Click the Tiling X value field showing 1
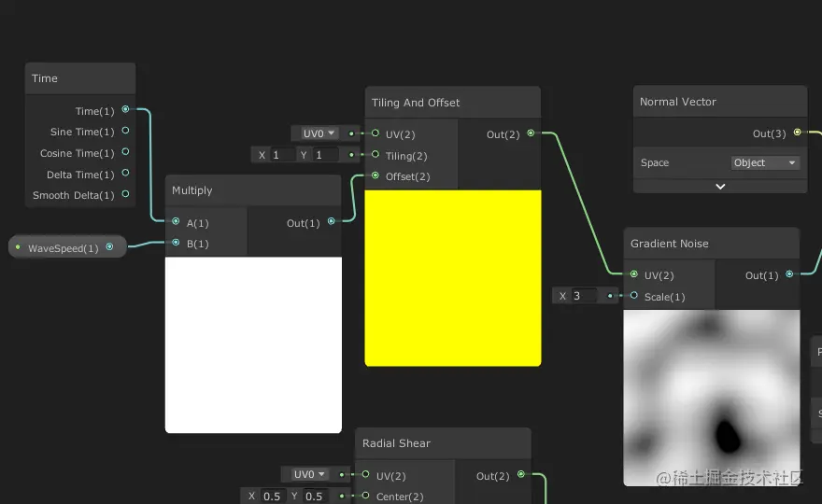Screen dimensions: 822x504 coord(282,155)
